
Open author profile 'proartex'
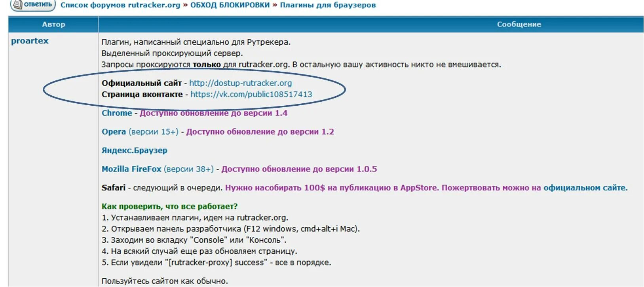(x=30, y=41)
